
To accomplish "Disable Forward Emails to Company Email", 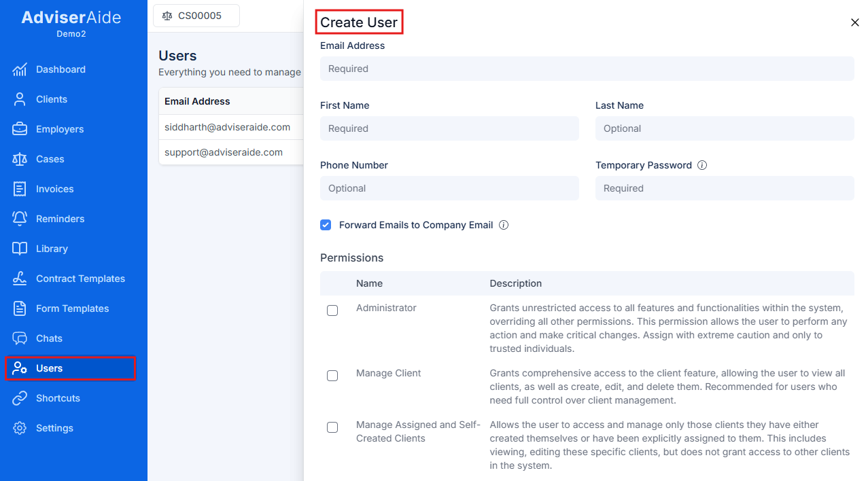I will coord(326,224).
